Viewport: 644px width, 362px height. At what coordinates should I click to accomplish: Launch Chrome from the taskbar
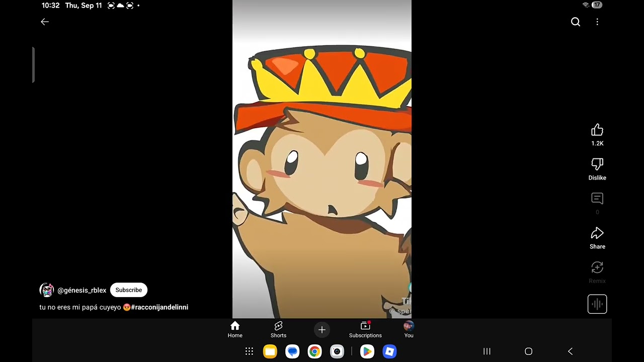coord(314,351)
